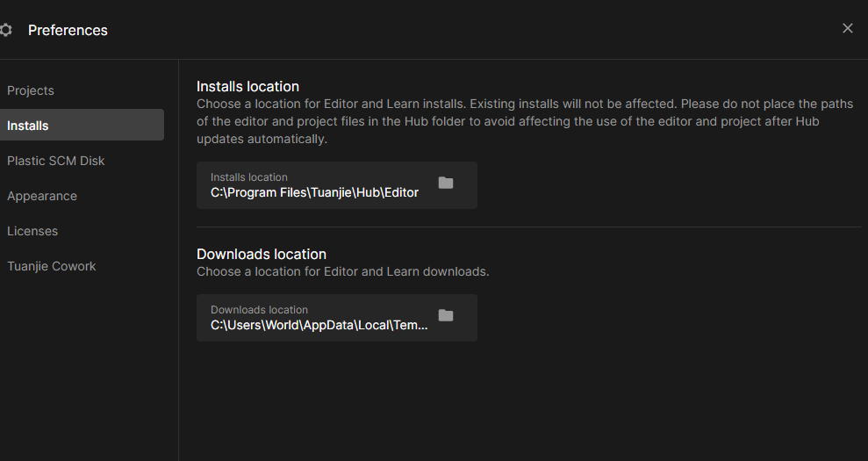This screenshot has width=868, height=461.
Task: Click the truncated 'C:\Users\World\AppData' path
Action: [x=319, y=325]
